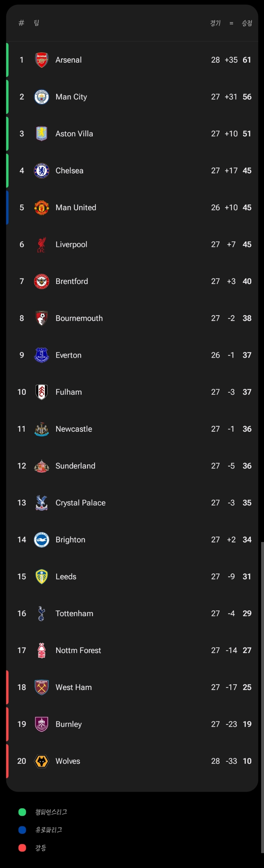Click the Man City club badge
264x868 pixels.
[41, 97]
